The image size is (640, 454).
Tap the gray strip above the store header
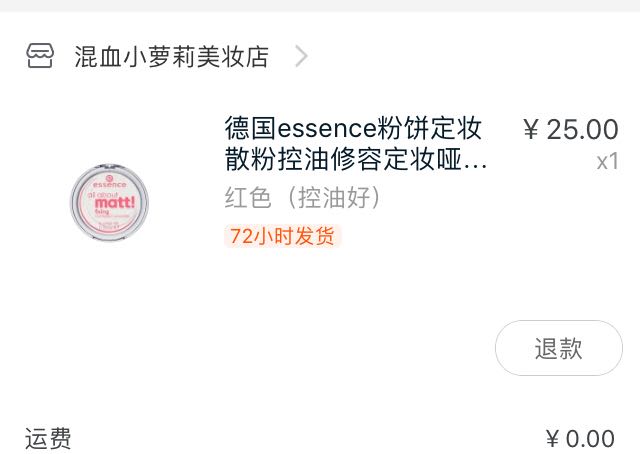click(x=320, y=6)
